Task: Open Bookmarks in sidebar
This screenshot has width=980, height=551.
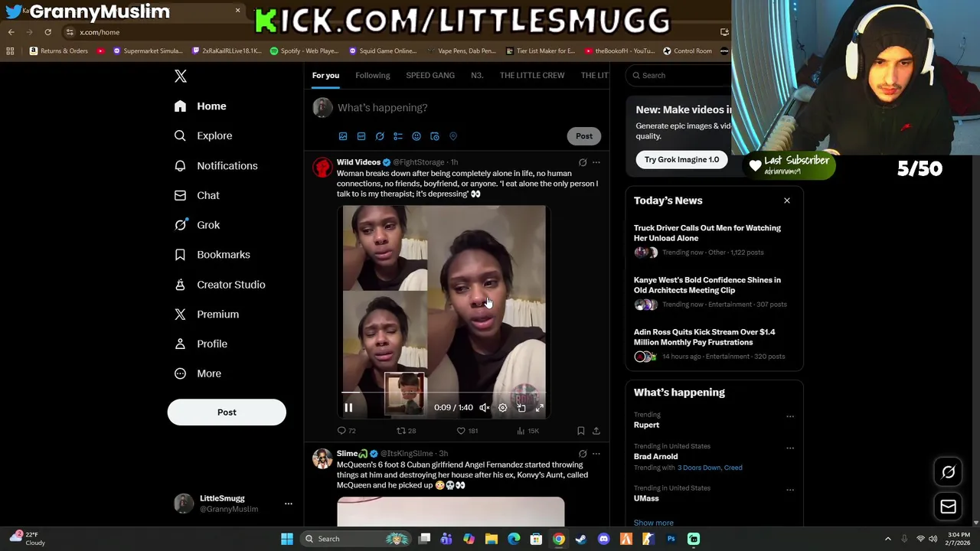Action: click(x=212, y=255)
